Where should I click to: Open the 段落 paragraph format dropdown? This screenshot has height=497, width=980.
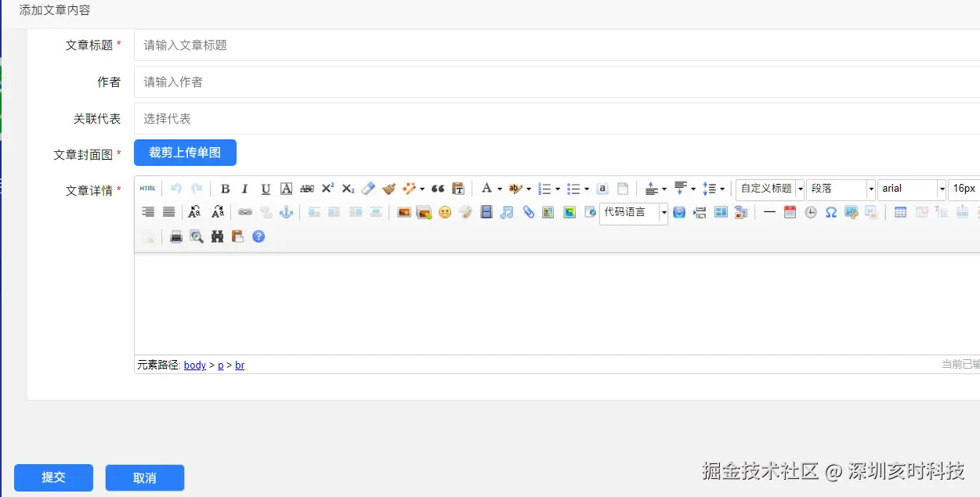coord(841,189)
